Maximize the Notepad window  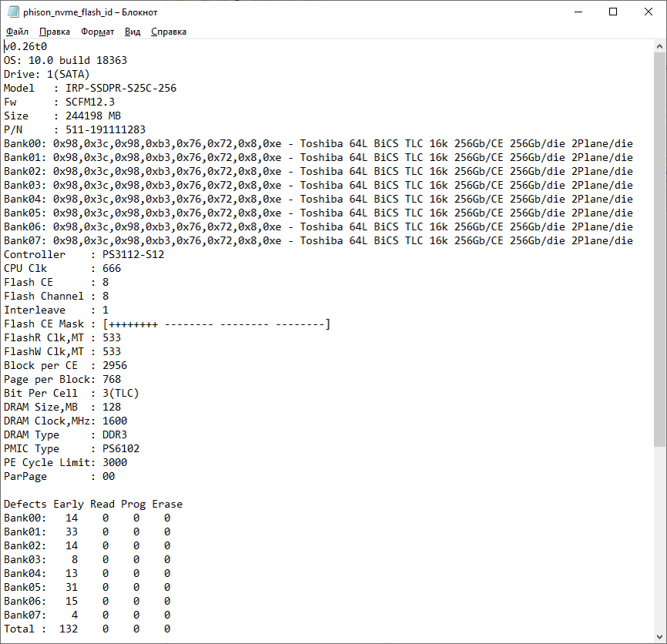point(613,12)
